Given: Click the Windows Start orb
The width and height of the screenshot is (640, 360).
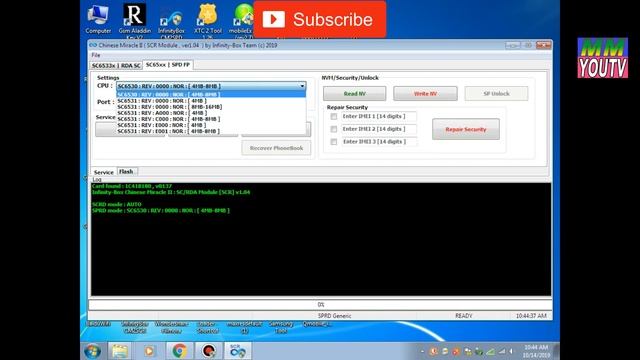Looking at the screenshot, I should point(92,351).
